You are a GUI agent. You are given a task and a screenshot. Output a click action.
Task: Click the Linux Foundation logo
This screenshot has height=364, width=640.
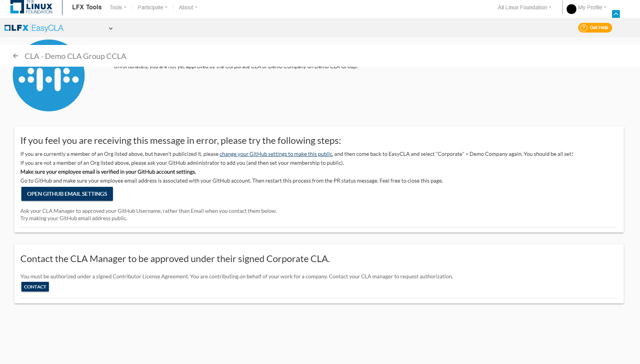coord(31,7)
